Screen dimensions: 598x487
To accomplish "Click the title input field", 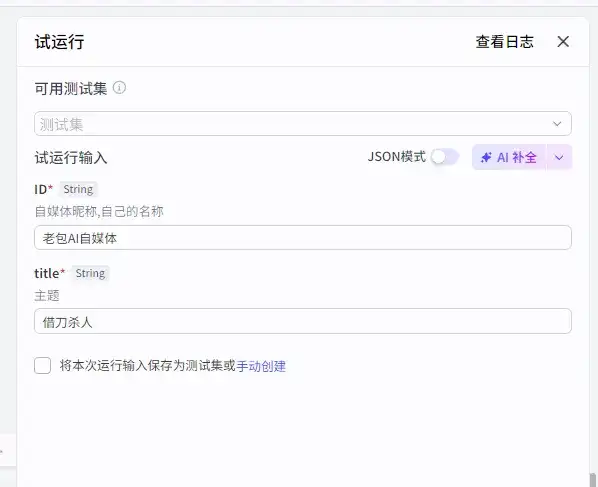I will tap(303, 321).
